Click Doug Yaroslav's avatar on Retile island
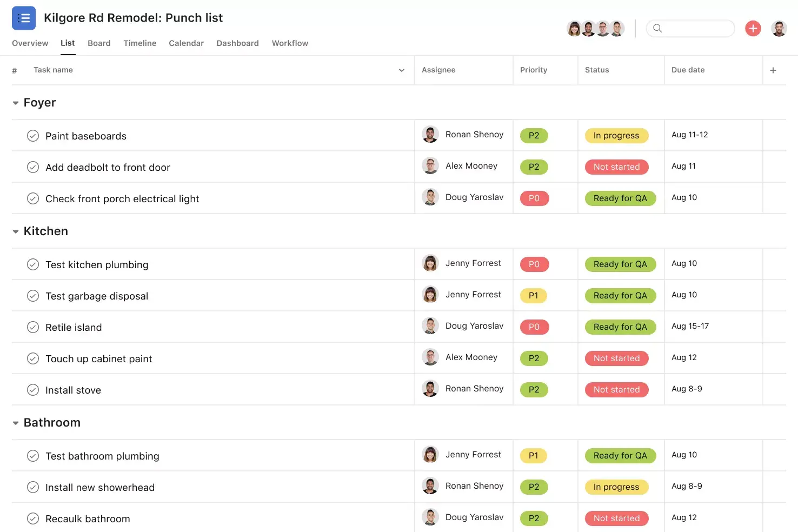This screenshot has height=532, width=798. [430, 326]
